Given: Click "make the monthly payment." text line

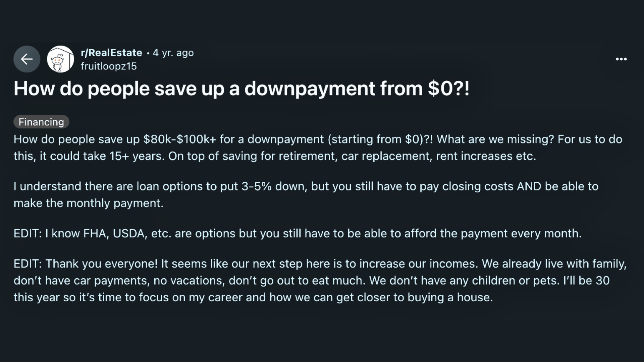Looking at the screenshot, I should [x=89, y=203].
